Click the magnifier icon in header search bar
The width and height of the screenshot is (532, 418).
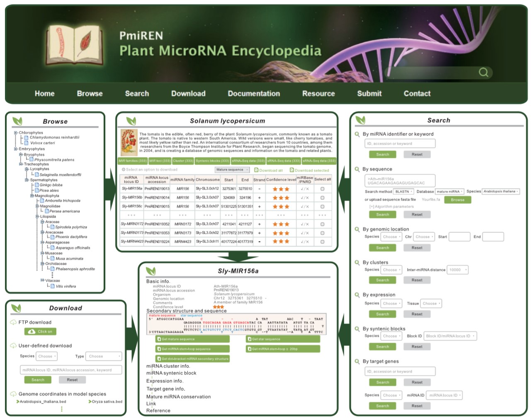[x=483, y=72]
